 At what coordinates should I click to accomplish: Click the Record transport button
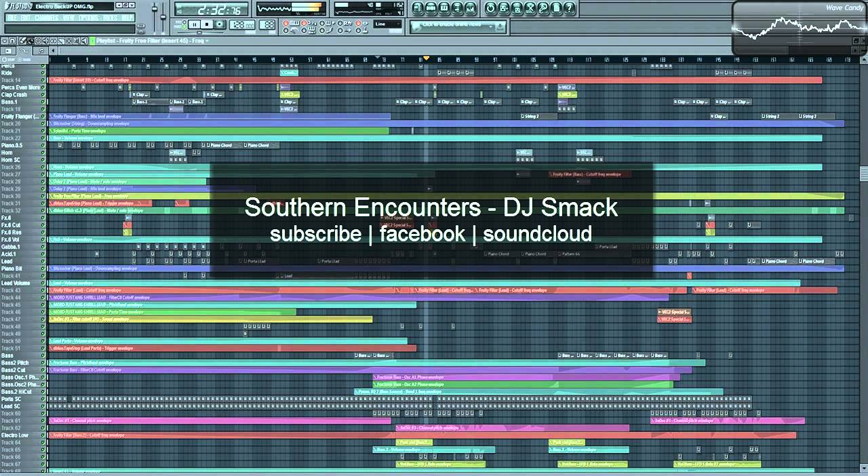[220, 24]
